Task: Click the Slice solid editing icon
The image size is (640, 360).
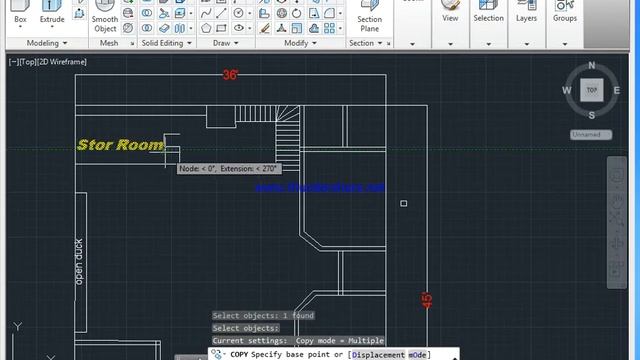Action: pos(164,13)
